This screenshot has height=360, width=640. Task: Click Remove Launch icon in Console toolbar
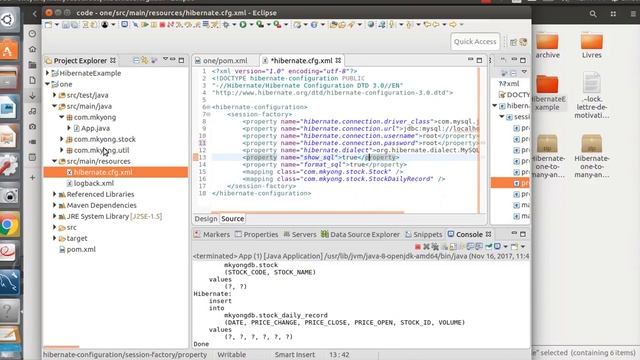click(427, 247)
